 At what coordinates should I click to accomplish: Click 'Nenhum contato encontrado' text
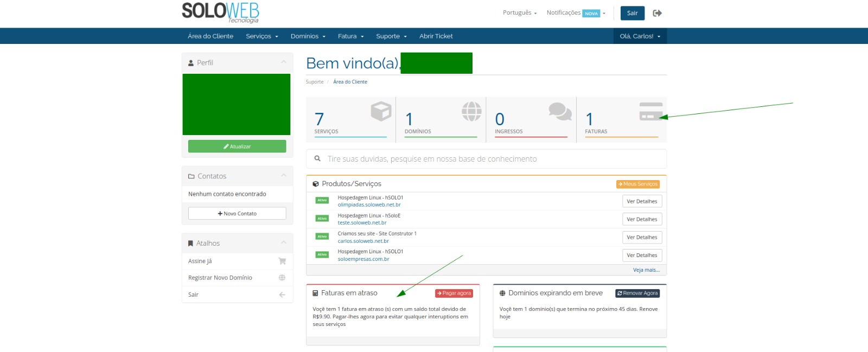[x=227, y=194]
